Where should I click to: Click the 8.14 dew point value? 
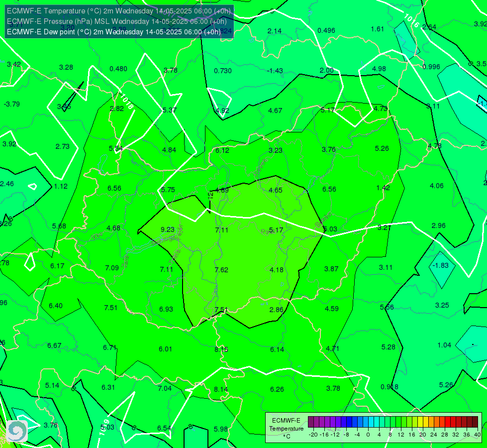coord(221,389)
